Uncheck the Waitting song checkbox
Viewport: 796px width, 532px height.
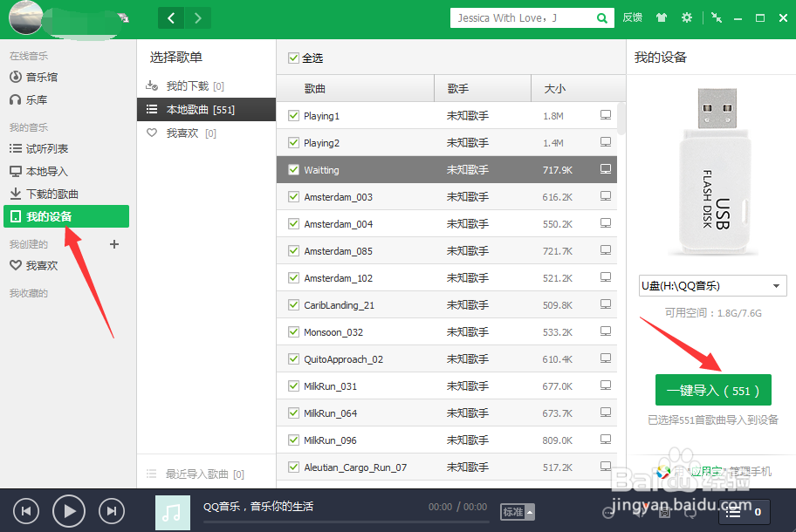(x=292, y=169)
